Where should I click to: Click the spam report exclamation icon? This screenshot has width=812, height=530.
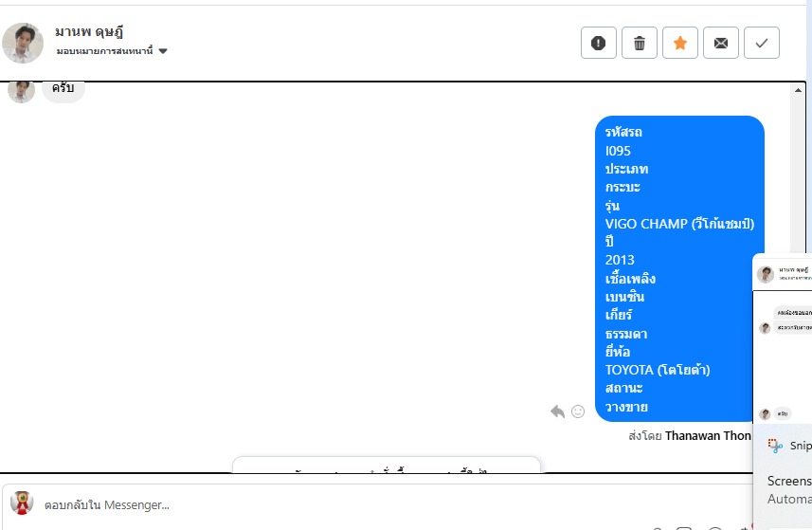(x=598, y=43)
